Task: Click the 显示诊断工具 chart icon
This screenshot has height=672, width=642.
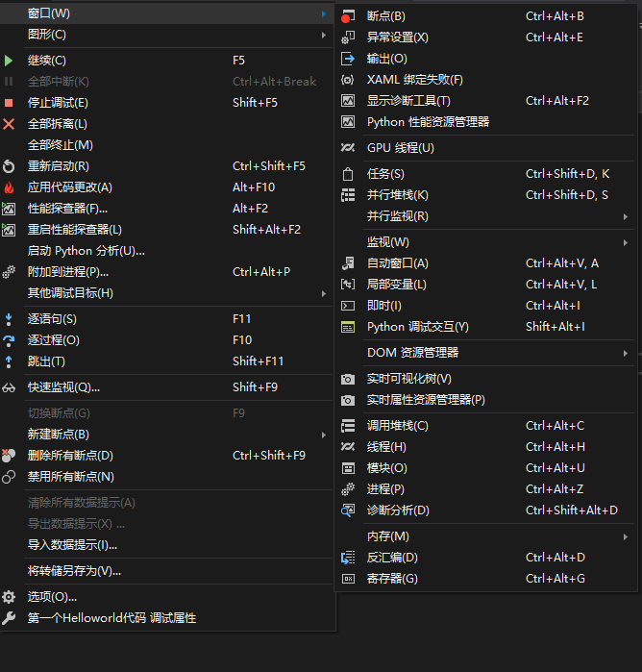Action: (x=348, y=101)
